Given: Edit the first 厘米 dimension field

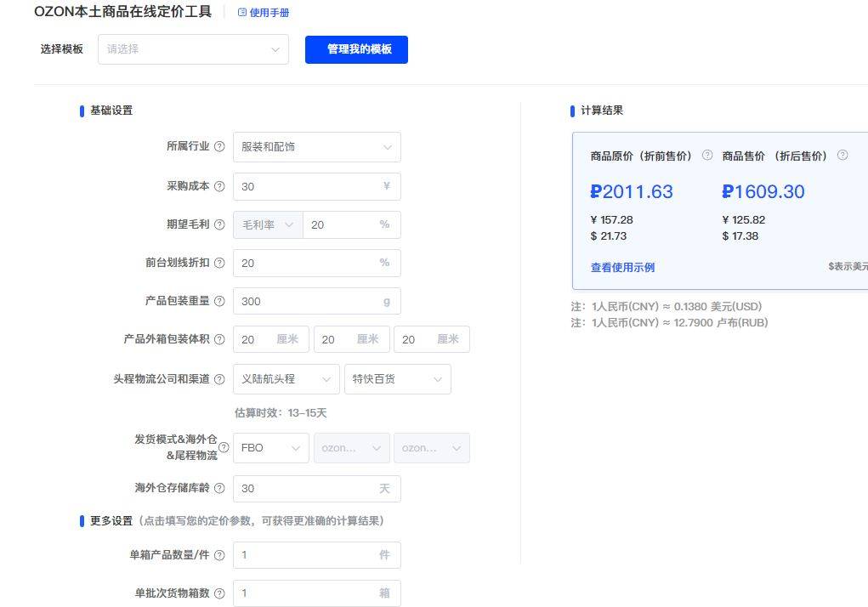Looking at the screenshot, I should [x=270, y=339].
